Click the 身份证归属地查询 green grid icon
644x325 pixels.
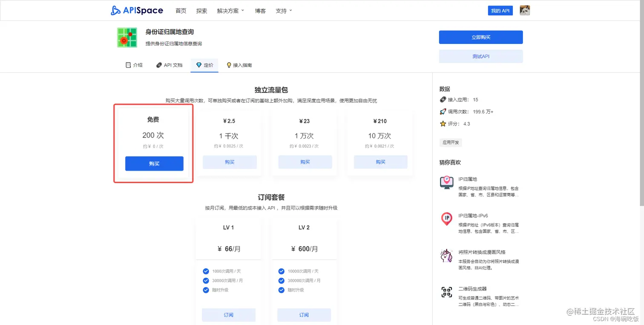point(126,37)
